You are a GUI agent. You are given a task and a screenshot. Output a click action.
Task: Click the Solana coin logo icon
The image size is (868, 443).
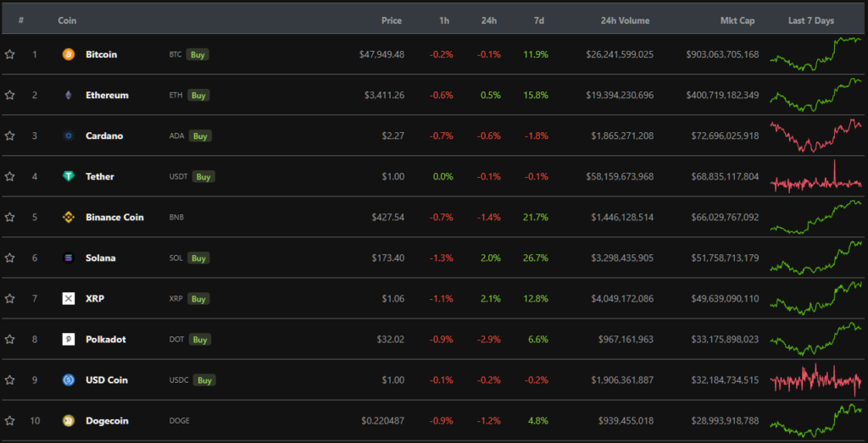(69, 257)
